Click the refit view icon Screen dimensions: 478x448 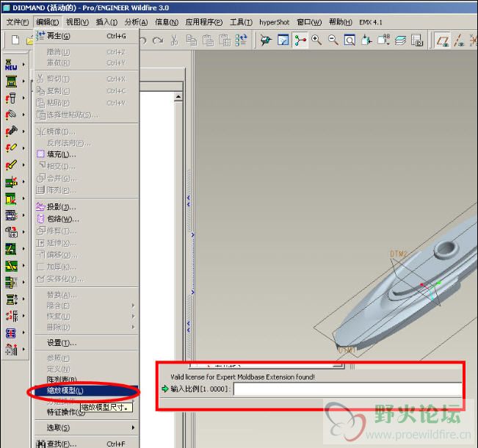click(350, 40)
